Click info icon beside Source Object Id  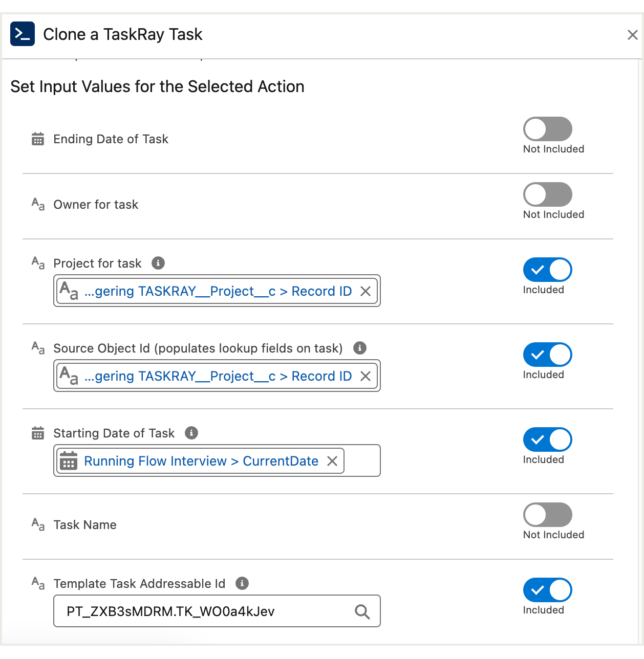click(360, 348)
